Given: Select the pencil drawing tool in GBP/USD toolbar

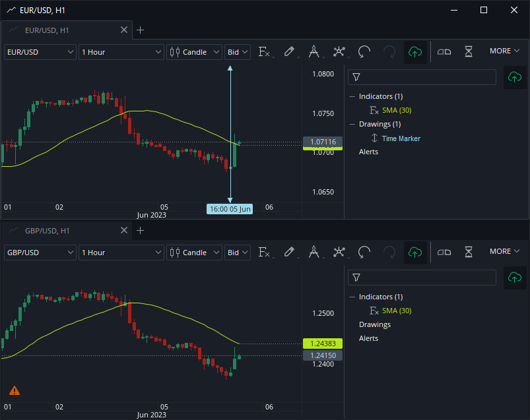Looking at the screenshot, I should [289, 252].
